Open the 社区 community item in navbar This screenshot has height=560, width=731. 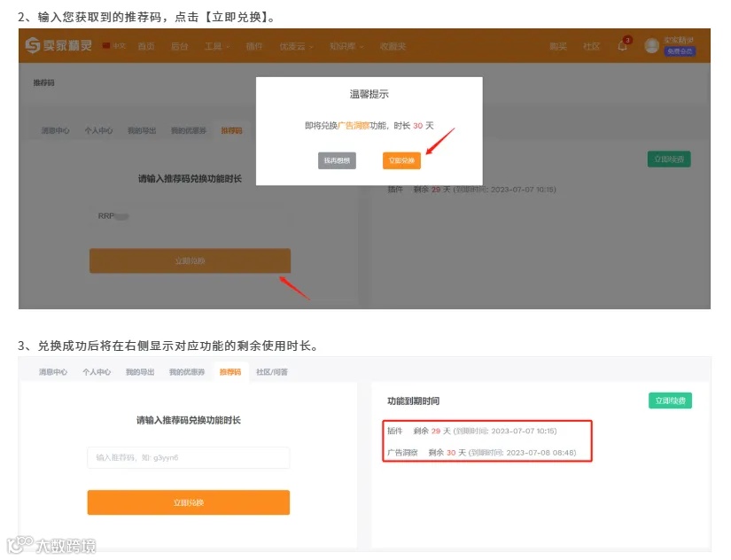591,47
